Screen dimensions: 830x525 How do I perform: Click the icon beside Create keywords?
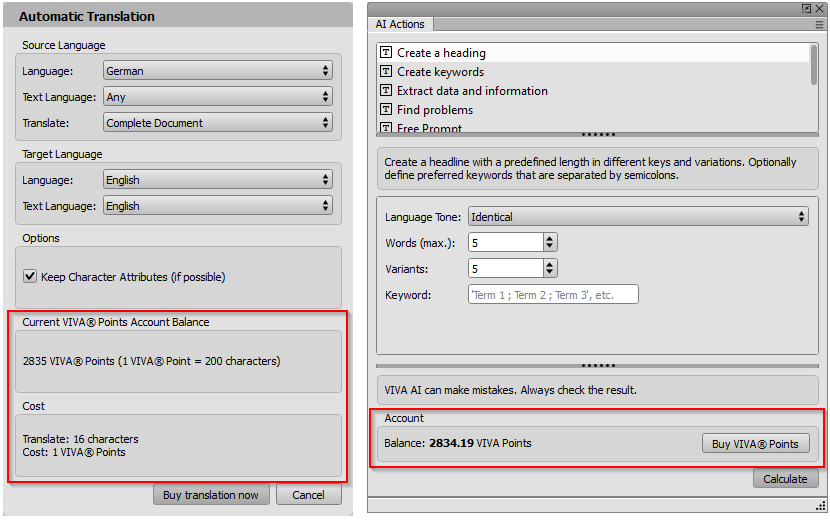click(386, 72)
